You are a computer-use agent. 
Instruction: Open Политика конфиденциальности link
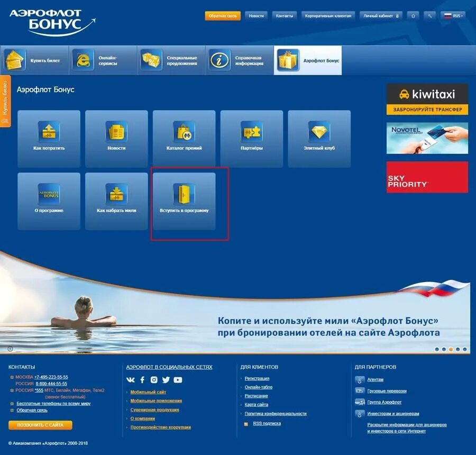click(276, 413)
